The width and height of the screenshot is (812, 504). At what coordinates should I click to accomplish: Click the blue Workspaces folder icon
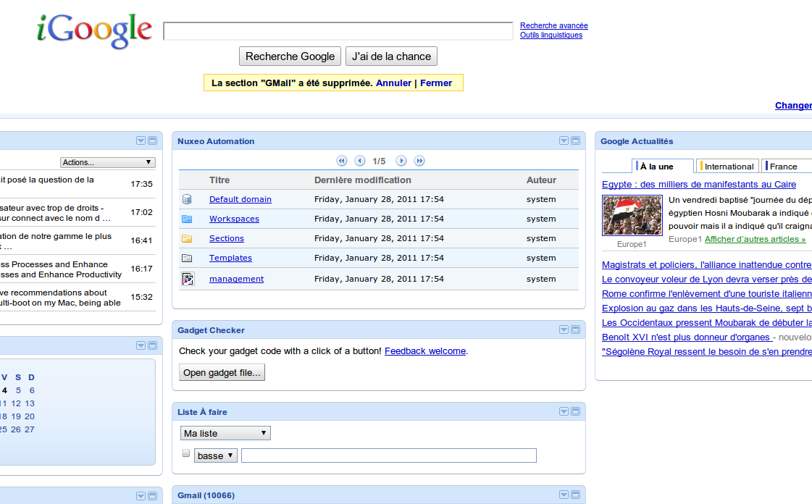(187, 219)
